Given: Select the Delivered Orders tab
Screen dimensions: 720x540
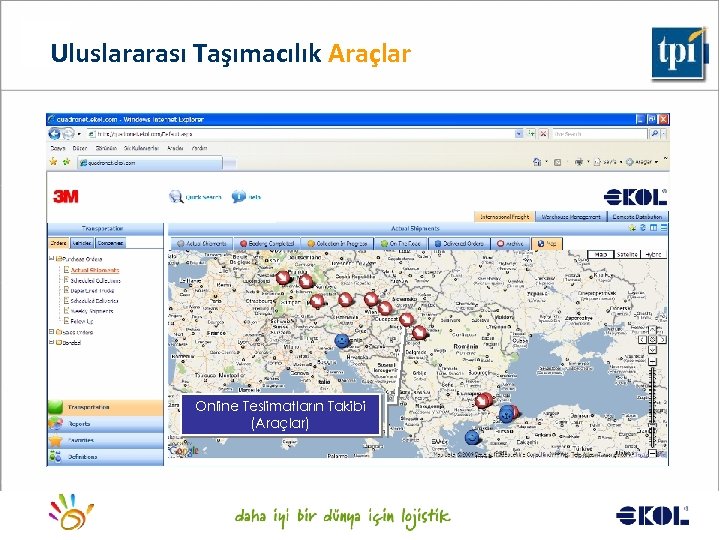Looking at the screenshot, I should [x=459, y=244].
